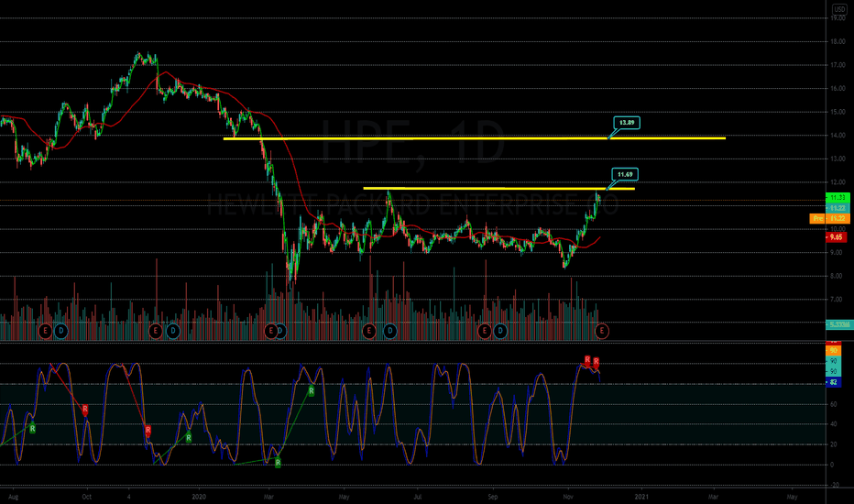
Task: Click the Sep label on time axis
Action: (492, 497)
